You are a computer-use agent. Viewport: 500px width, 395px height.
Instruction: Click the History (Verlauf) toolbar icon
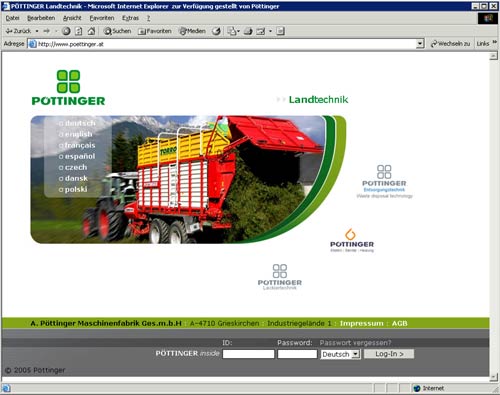216,31
